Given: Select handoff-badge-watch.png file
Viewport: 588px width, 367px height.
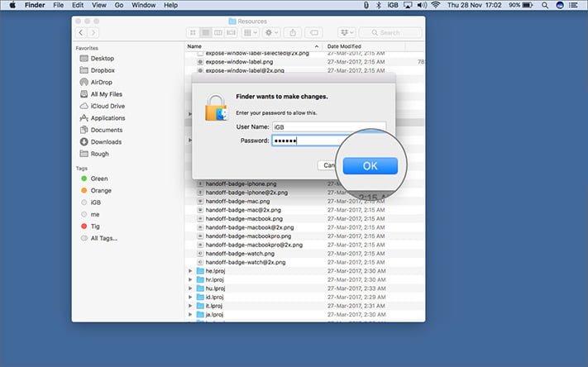Looking at the screenshot, I should 240,254.
